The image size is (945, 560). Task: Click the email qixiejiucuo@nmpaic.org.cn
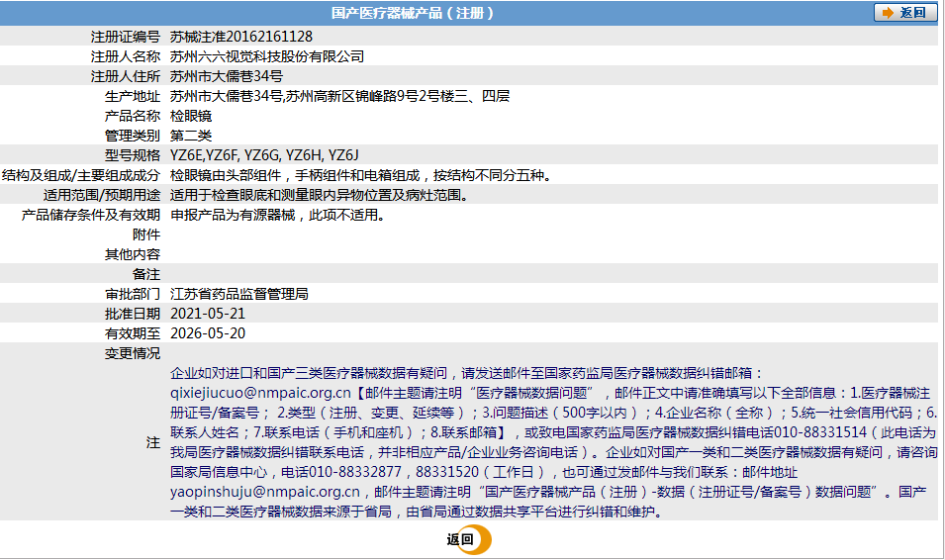coord(260,393)
